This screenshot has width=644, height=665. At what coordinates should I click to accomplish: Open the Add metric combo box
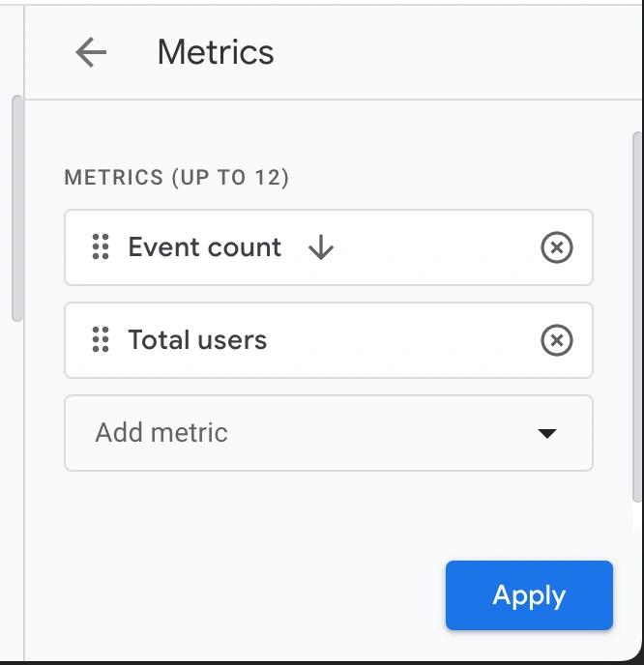coord(329,433)
